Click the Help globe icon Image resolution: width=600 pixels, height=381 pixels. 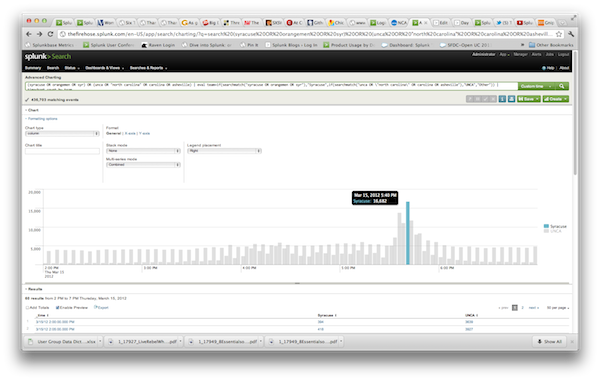click(544, 68)
